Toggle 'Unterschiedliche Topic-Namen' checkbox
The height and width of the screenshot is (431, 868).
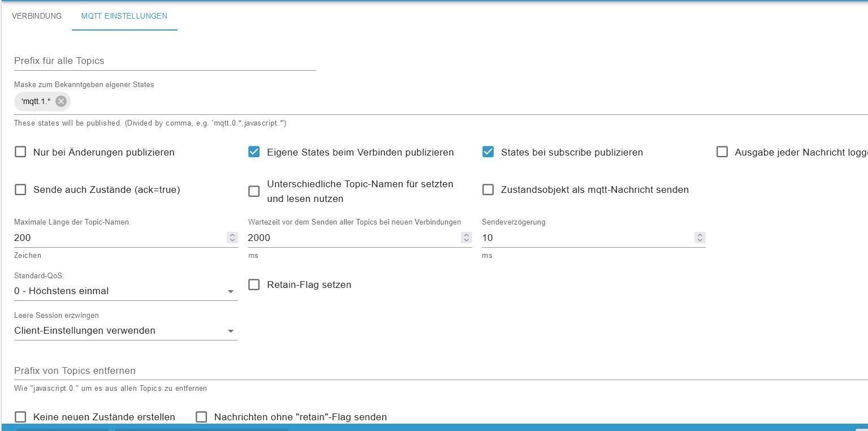tap(254, 191)
